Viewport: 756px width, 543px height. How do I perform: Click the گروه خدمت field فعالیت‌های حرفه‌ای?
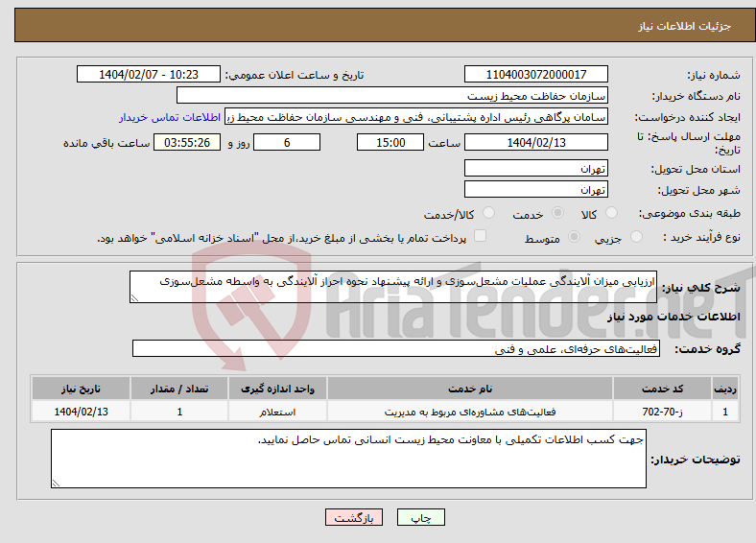[x=396, y=348]
